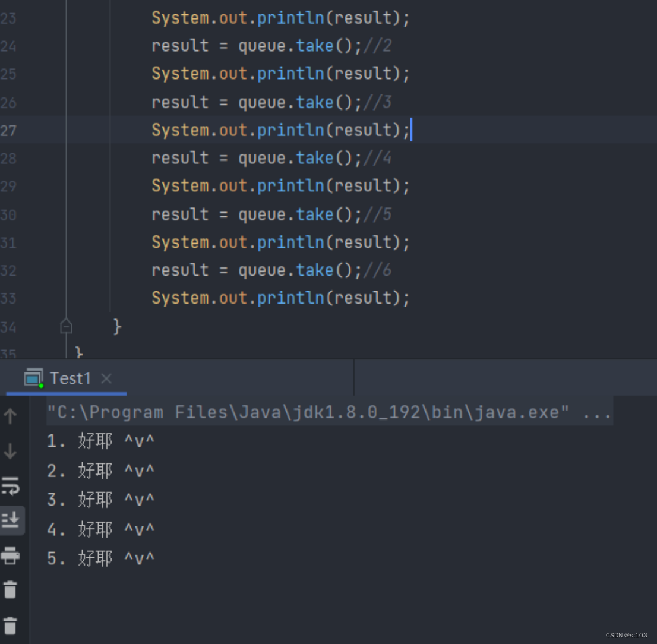This screenshot has width=657, height=644.
Task: Click console output line '3. 好耶 ^v^'
Action: click(x=100, y=500)
